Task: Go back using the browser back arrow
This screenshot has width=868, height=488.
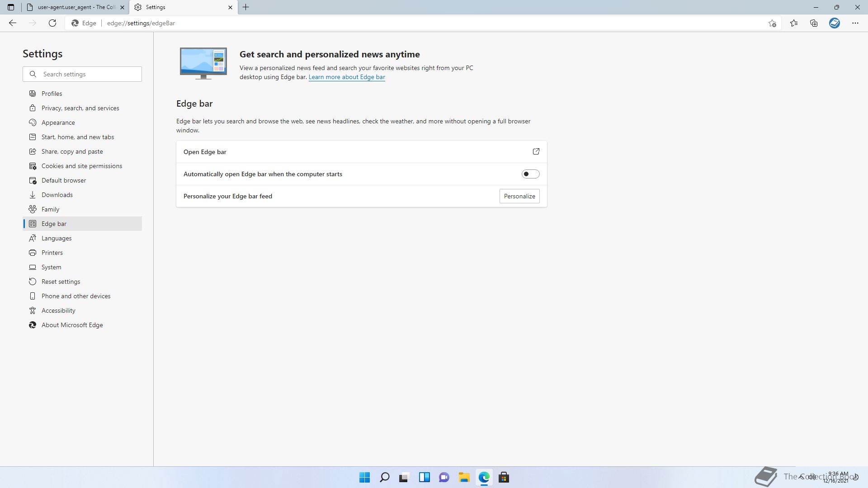Action: pos(13,23)
